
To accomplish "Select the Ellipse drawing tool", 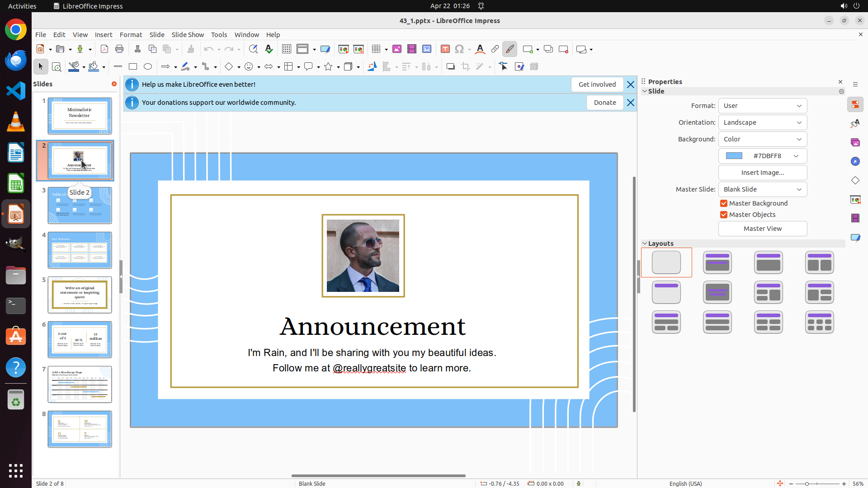I will click(x=148, y=67).
